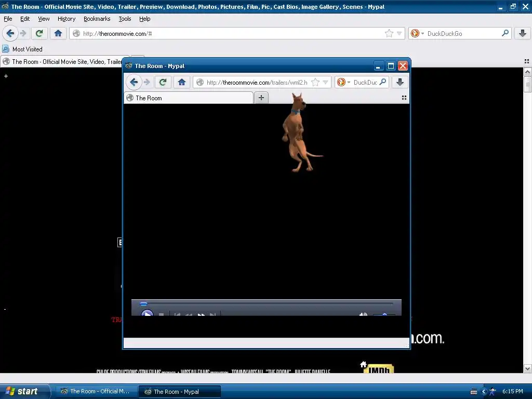Minimize the popup The Room window
This screenshot has height=399, width=532.
[x=378, y=66]
